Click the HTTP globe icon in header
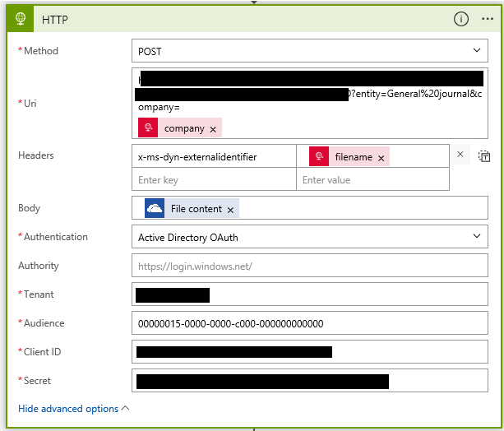This screenshot has width=504, height=431. [x=19, y=18]
